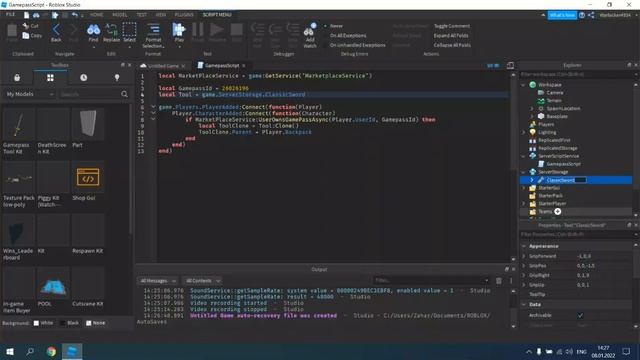Click the undo arrow in quick access bar
This screenshot has width=640, height=360.
(74, 15)
